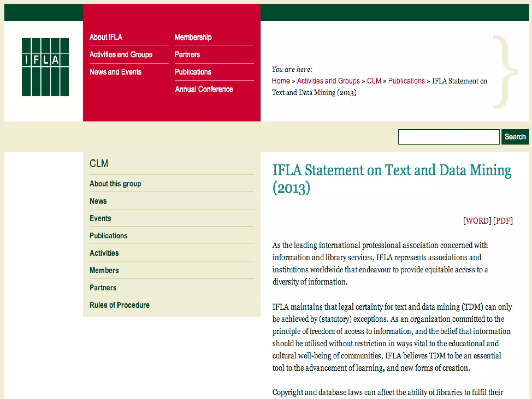The width and height of the screenshot is (532, 399).
Task: Go to the Membership menu item
Action: pos(193,37)
